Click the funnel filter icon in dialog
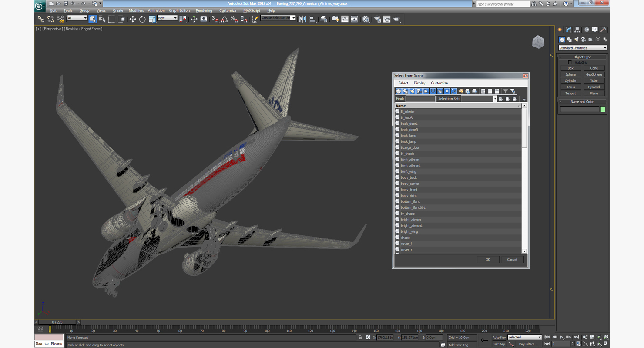The width and height of the screenshot is (644, 348). pyautogui.click(x=505, y=91)
